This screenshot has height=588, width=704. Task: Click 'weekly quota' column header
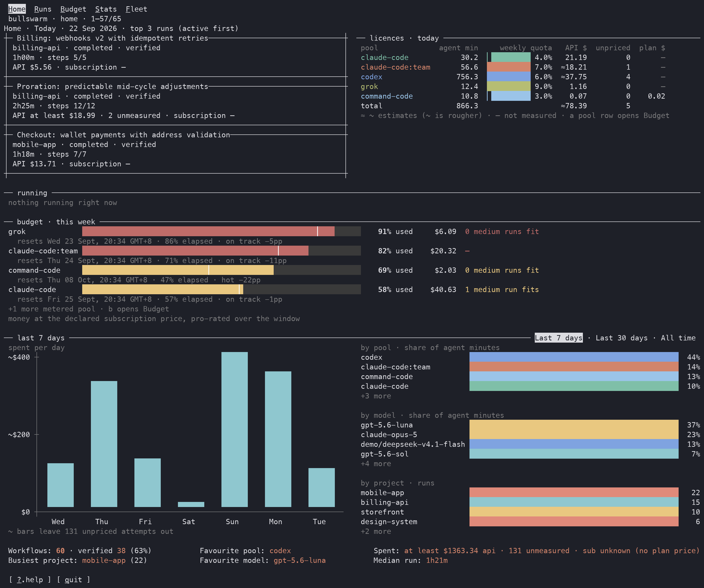tap(526, 48)
